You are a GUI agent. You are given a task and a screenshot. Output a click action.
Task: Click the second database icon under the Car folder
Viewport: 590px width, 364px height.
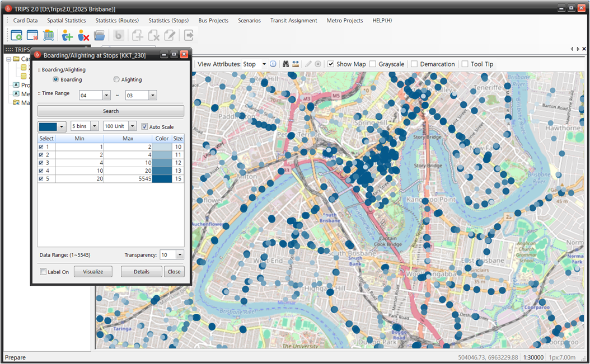24,76
